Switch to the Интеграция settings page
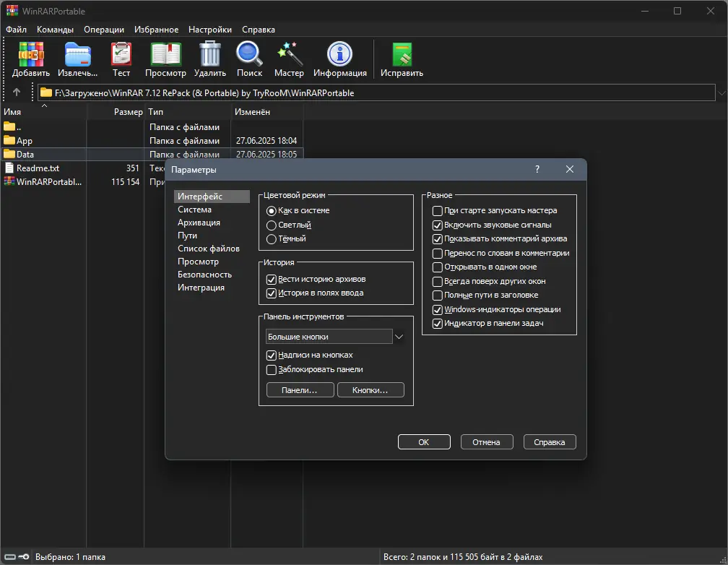Viewport: 728px width, 565px height. 212,288
